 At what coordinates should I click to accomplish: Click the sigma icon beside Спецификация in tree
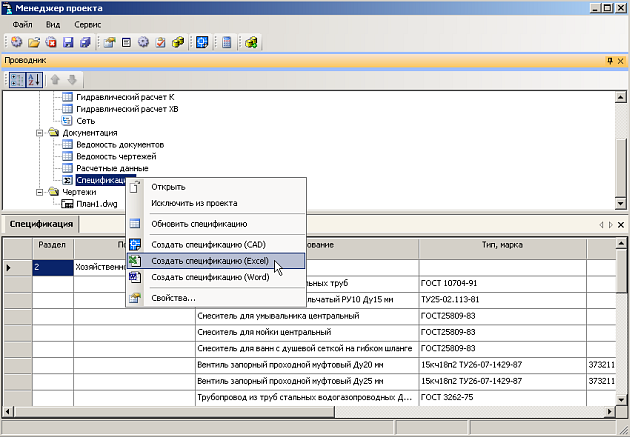(x=68, y=180)
